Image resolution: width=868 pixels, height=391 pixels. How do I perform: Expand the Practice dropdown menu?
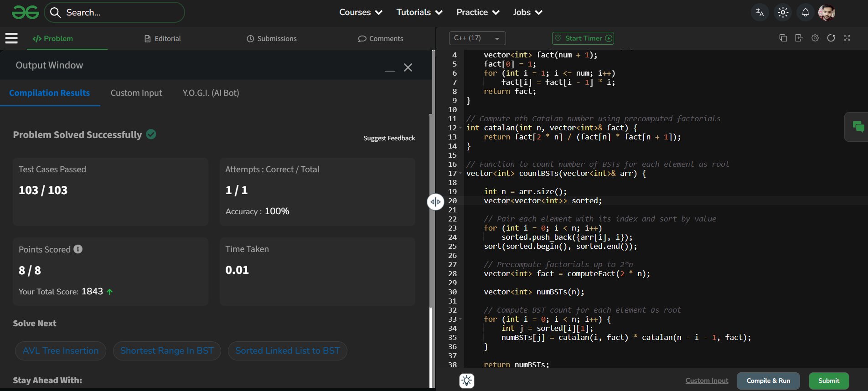point(477,12)
